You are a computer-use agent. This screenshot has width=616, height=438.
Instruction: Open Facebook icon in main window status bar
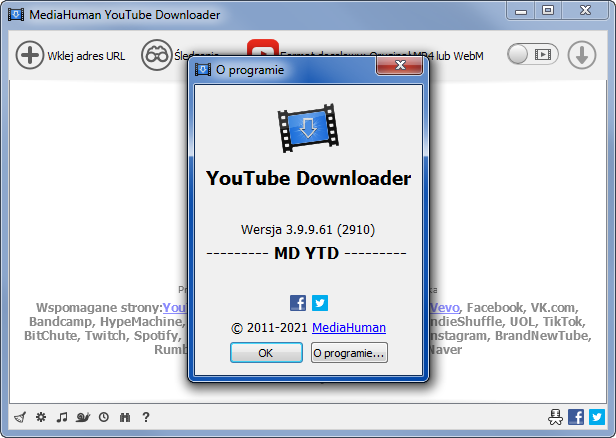tap(576, 417)
